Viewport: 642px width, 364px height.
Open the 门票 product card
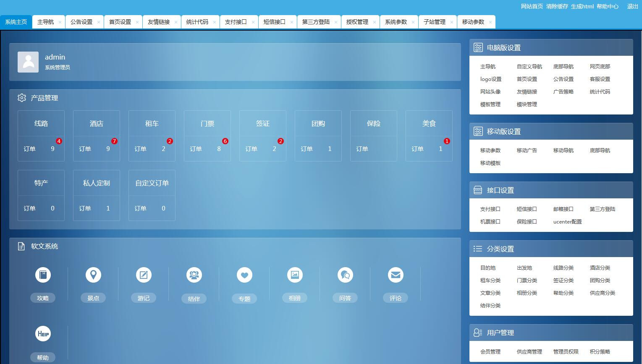[207, 136]
